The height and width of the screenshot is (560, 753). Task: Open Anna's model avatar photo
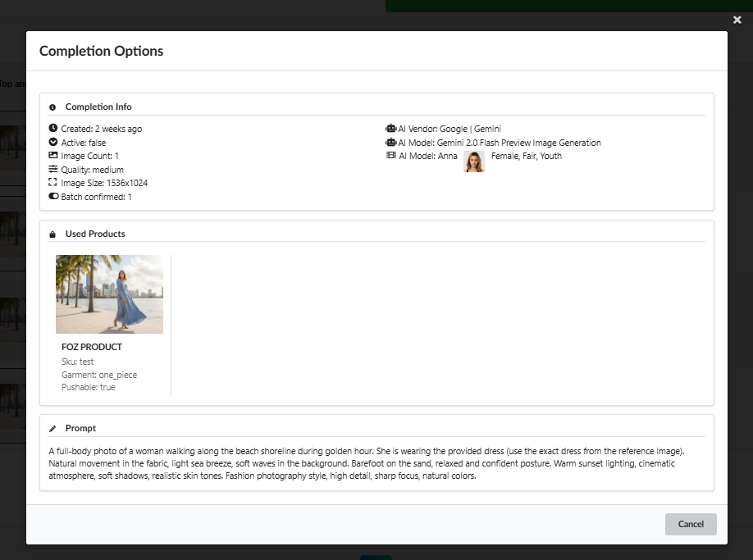click(x=473, y=161)
